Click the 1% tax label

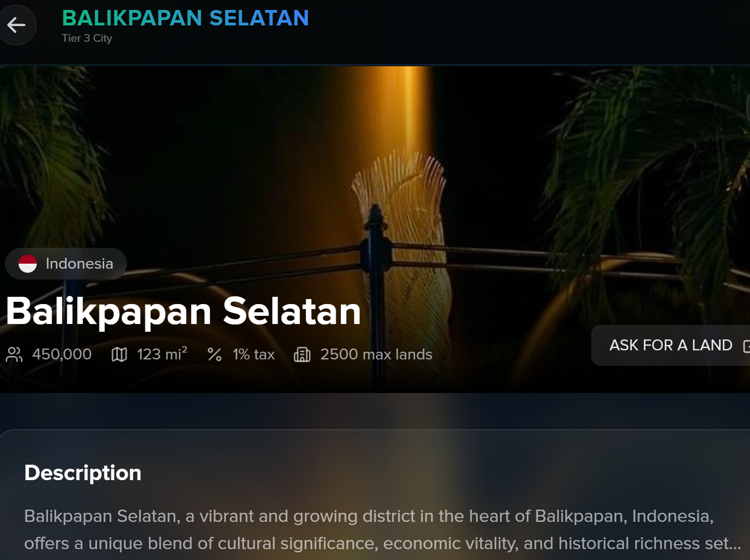point(254,354)
